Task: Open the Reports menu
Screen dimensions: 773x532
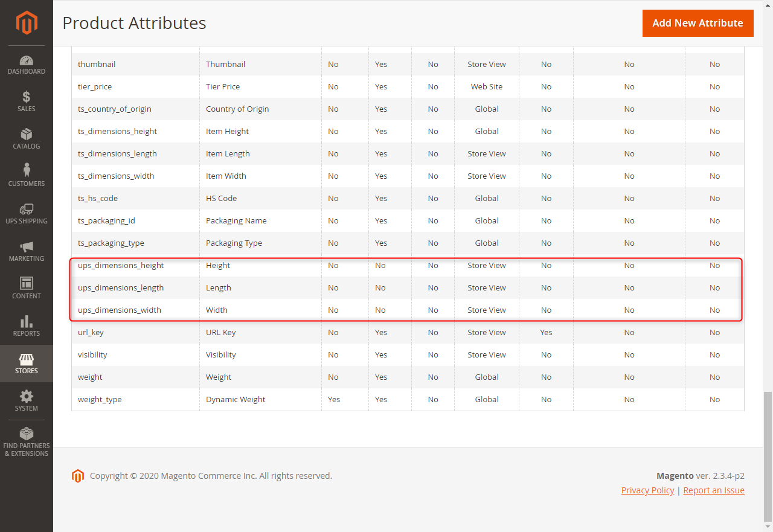Action: tap(27, 327)
